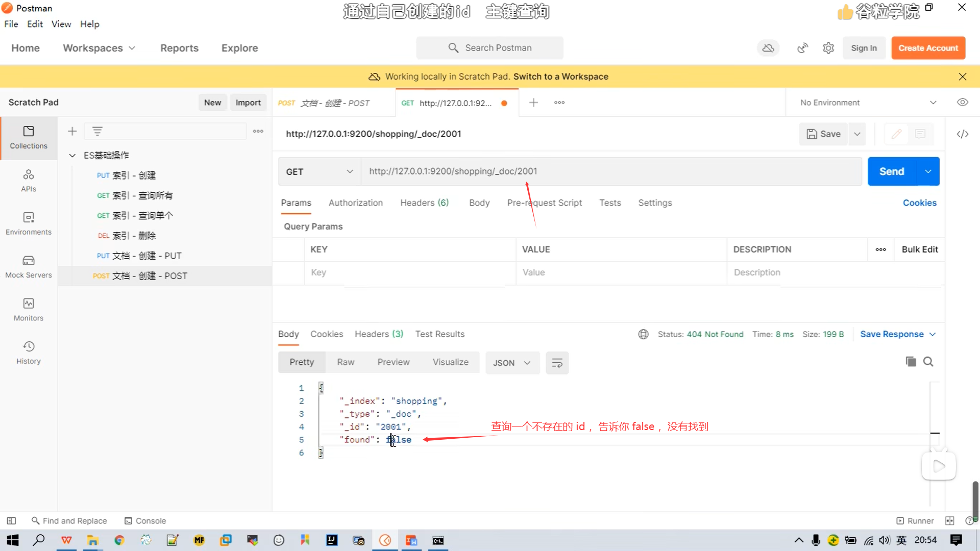Screen dimensions: 980x551
Task: Select the Raw response view tab
Action: (x=346, y=362)
